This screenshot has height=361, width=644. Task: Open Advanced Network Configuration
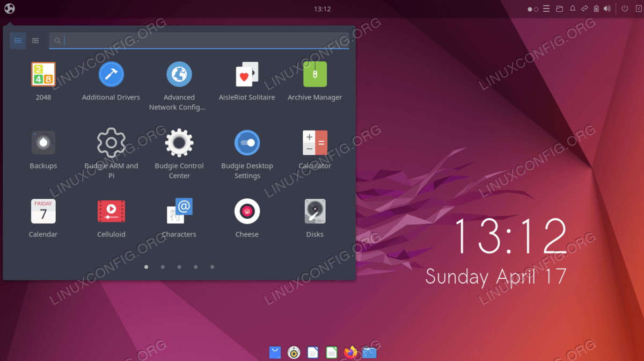[x=179, y=86]
